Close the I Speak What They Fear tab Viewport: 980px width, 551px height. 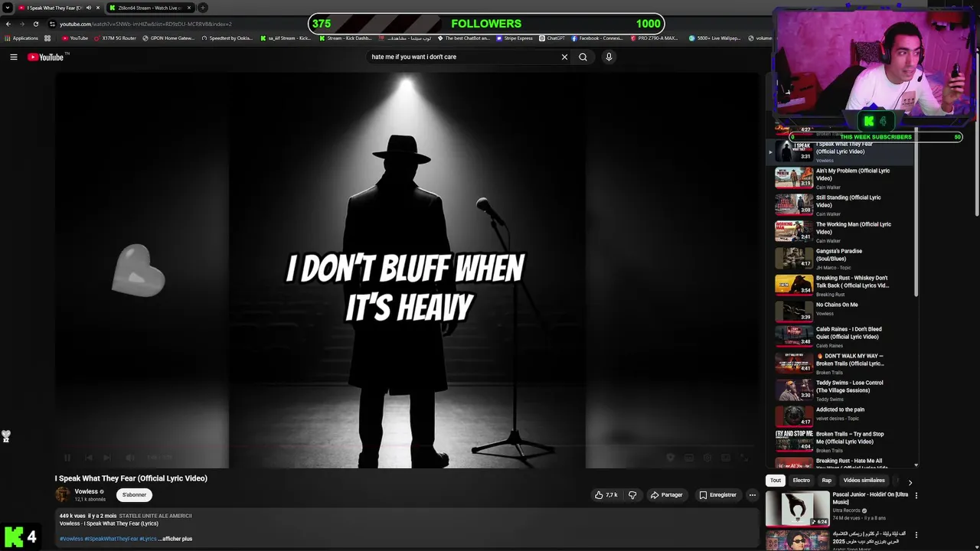pos(98,8)
